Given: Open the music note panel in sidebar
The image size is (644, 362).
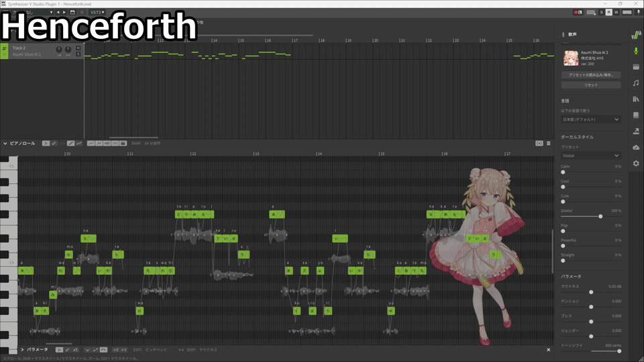Looking at the screenshot, I should click(636, 83).
